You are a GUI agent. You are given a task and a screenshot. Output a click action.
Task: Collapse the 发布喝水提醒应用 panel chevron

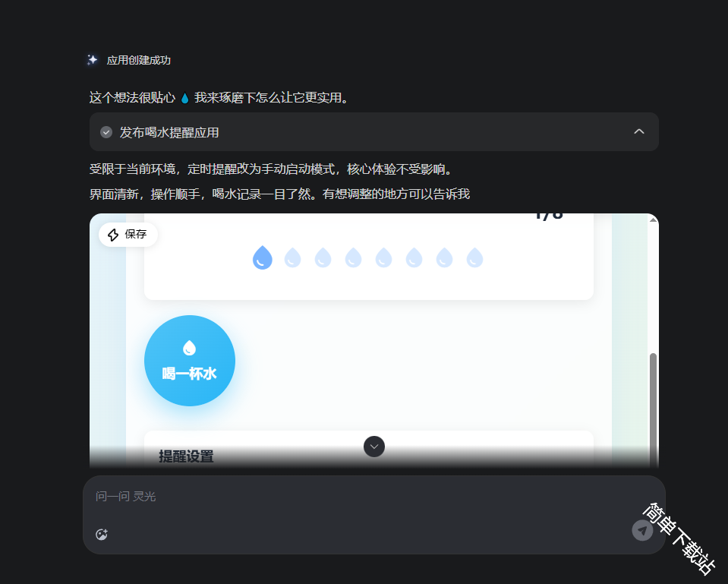pos(639,132)
